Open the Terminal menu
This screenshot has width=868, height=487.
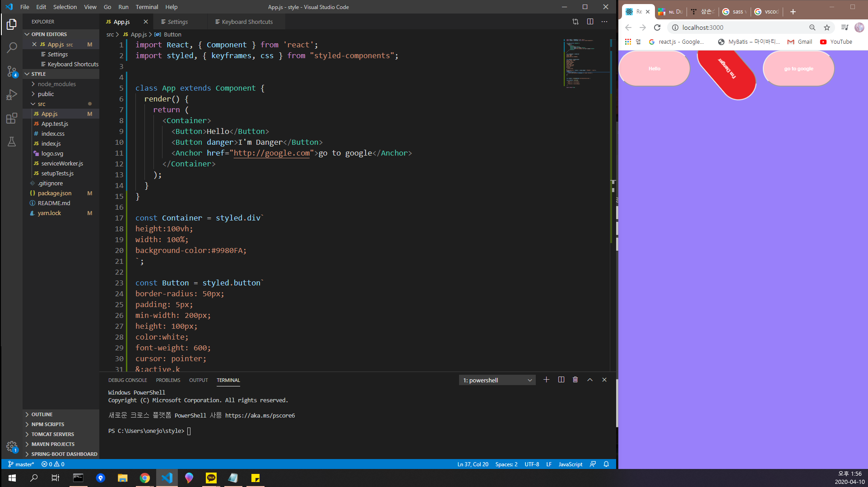pos(147,7)
